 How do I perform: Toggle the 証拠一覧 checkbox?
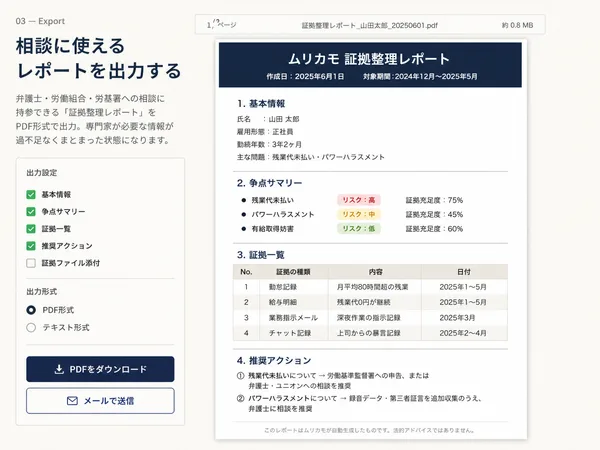(31, 229)
